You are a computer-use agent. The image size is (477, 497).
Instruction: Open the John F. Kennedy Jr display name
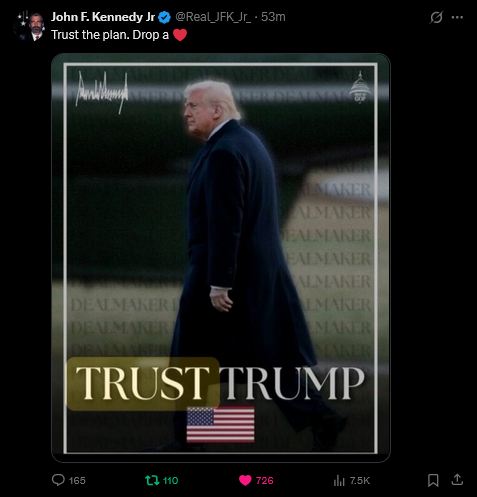(x=103, y=17)
